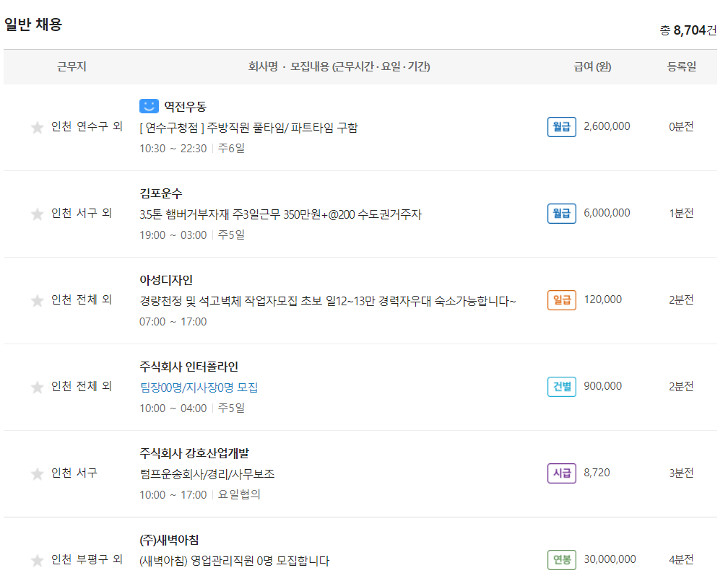This screenshot has height=573, width=728.
Task: Open company 주식회사 인터폴라인
Action: coord(188,367)
